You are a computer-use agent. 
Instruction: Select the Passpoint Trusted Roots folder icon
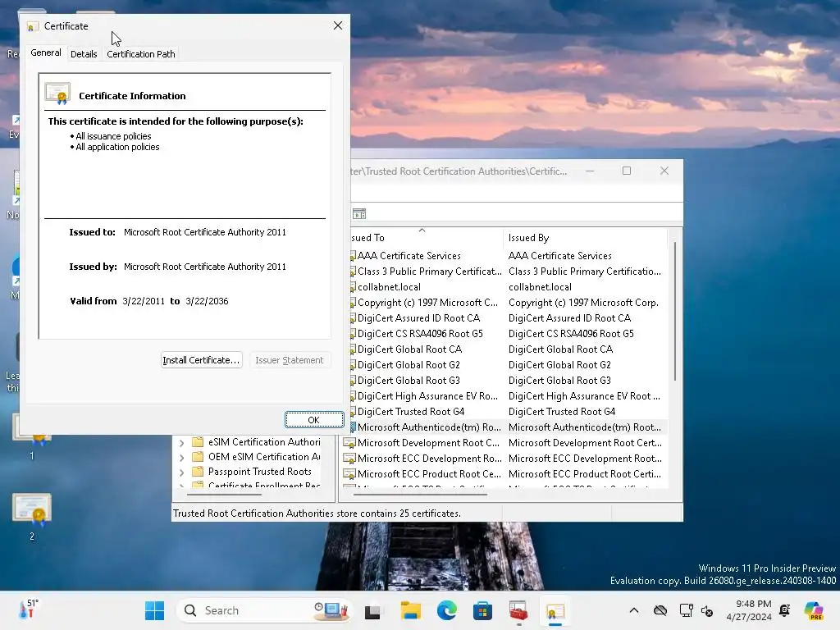[x=198, y=472]
